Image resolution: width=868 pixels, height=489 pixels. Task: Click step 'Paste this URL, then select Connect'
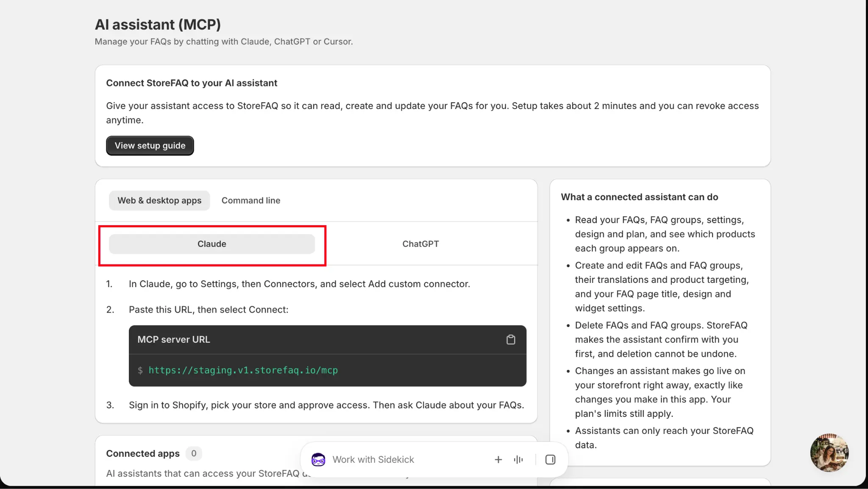209,310
